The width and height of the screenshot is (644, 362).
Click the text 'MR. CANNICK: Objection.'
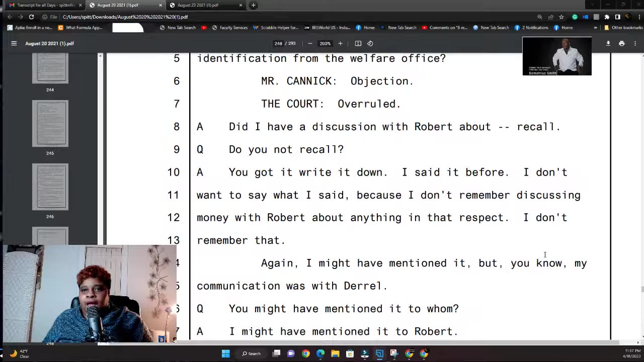337,81
